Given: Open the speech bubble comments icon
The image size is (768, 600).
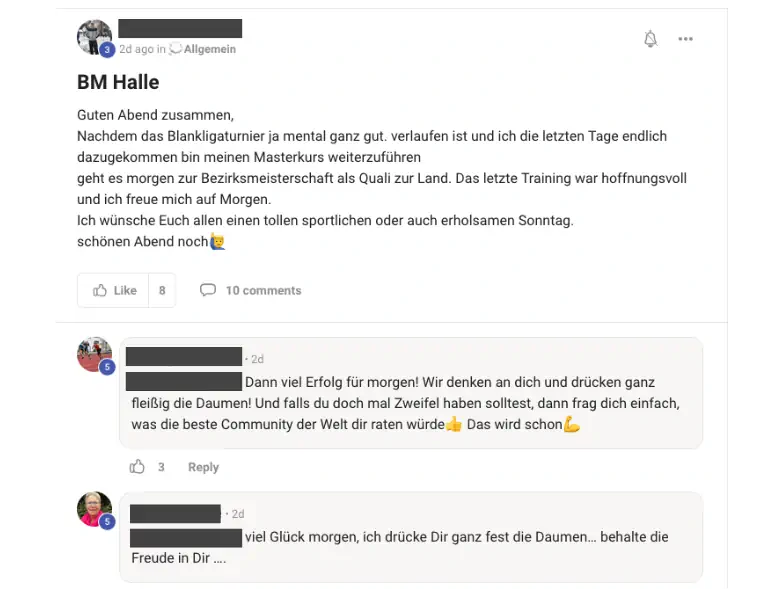Looking at the screenshot, I should [x=208, y=290].
